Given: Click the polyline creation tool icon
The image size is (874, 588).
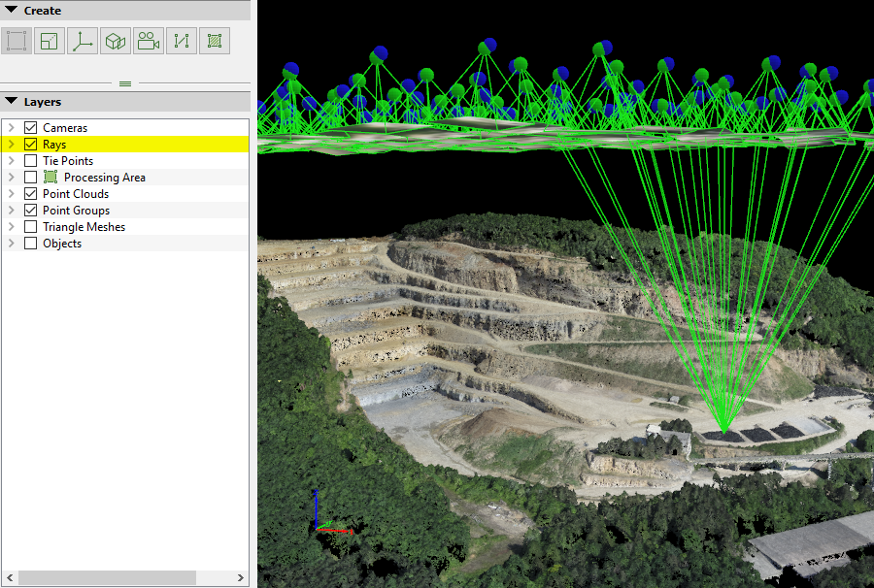Looking at the screenshot, I should coord(182,41).
